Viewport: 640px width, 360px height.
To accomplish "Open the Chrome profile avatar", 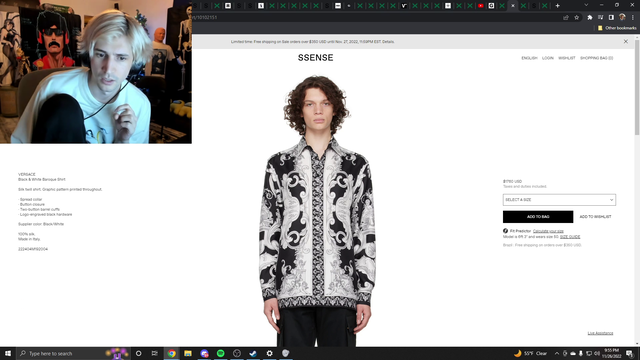I will click(622, 18).
